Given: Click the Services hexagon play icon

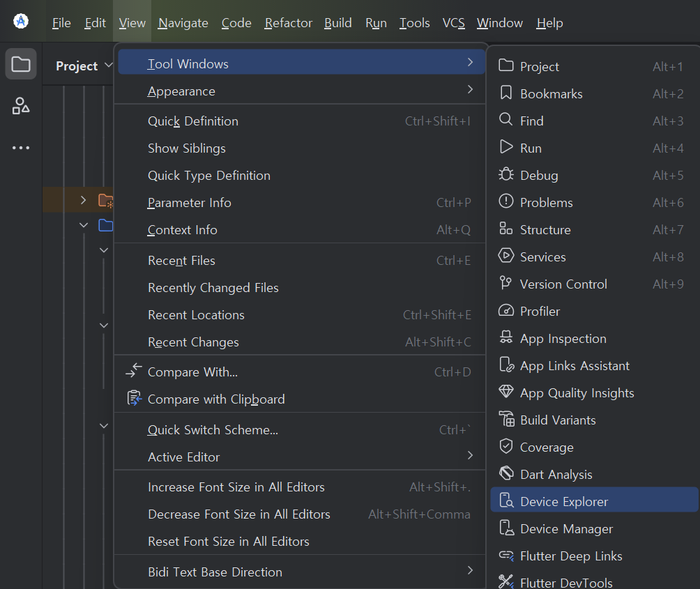Looking at the screenshot, I should click(505, 256).
